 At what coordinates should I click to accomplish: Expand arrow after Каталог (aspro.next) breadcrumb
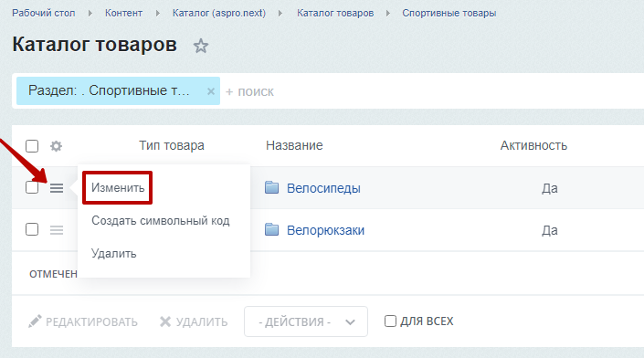pyautogui.click(x=280, y=14)
